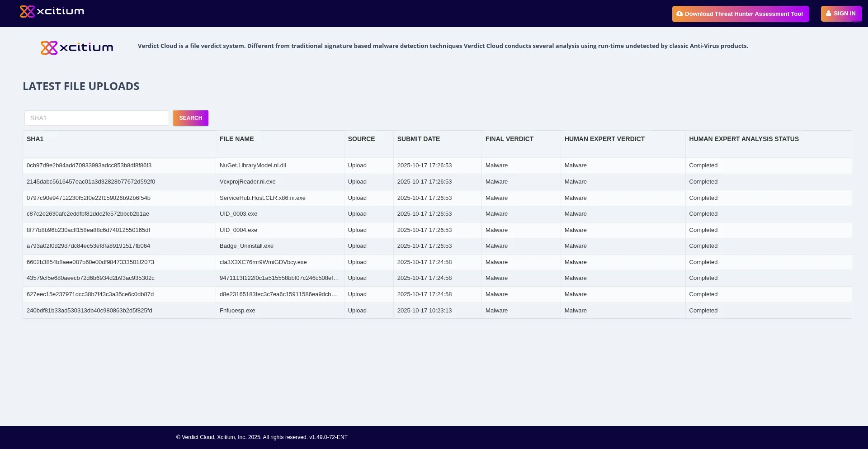
Task: Focus the SHA1 search input field
Action: tap(96, 118)
